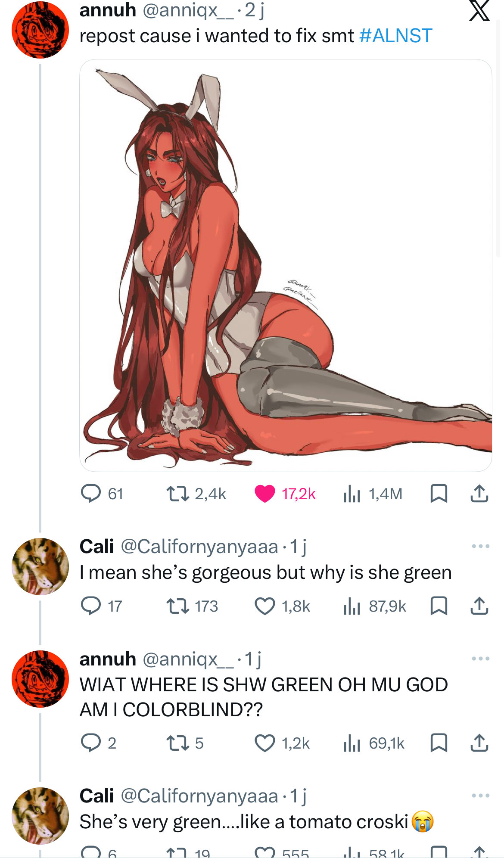This screenshot has width=504, height=858.
Task: Share annuh's original artwork post
Action: 479,494
